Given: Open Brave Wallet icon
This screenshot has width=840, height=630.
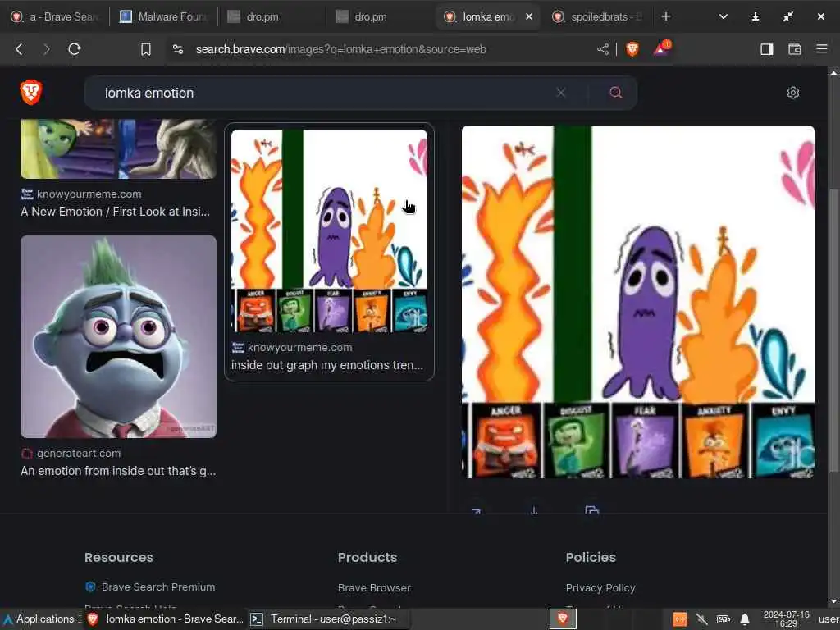Looking at the screenshot, I should pos(794,49).
